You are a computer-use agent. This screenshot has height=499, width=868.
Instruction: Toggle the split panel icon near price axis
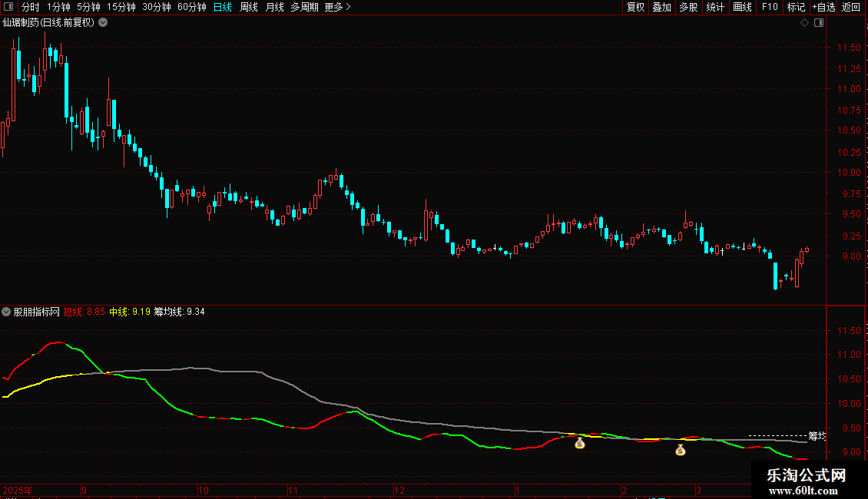[819, 23]
